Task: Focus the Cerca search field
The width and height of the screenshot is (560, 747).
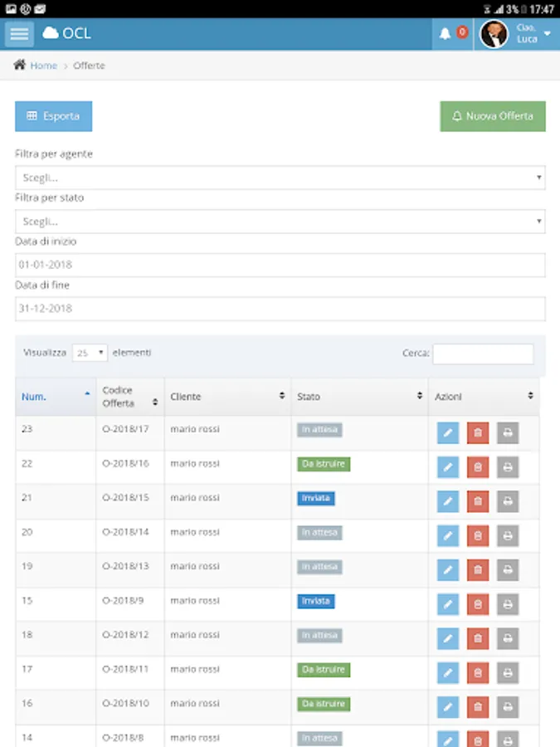Action: [483, 354]
